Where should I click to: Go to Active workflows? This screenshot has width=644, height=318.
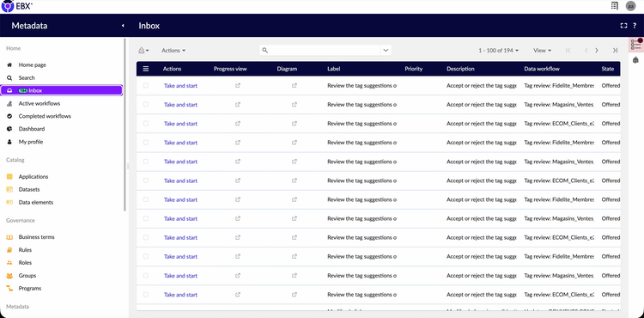tap(39, 103)
